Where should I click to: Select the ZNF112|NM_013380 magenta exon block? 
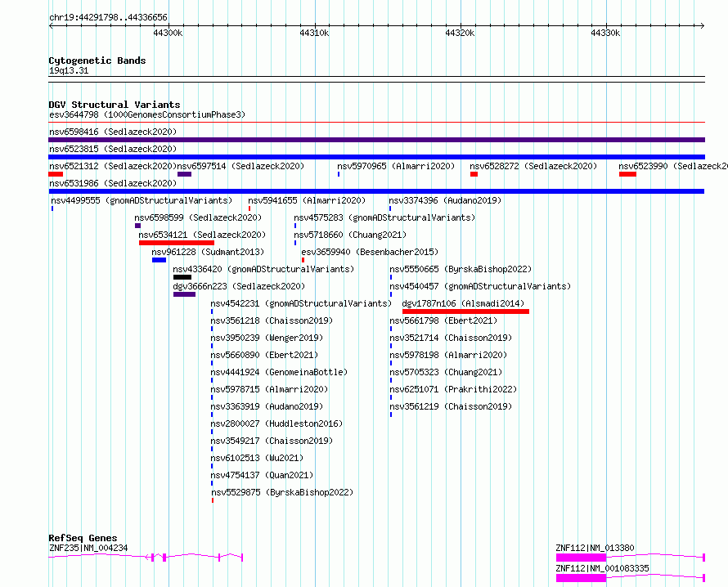click(x=582, y=558)
